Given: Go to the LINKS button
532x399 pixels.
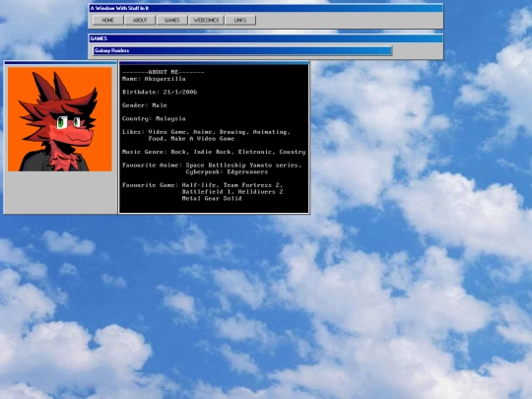Looking at the screenshot, I should 240,21.
